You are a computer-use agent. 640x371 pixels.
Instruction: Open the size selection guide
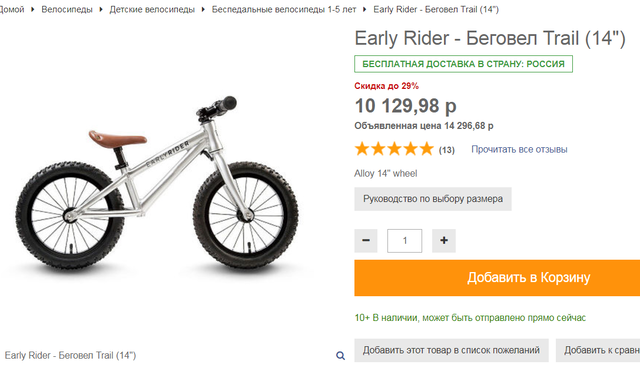coord(433,199)
